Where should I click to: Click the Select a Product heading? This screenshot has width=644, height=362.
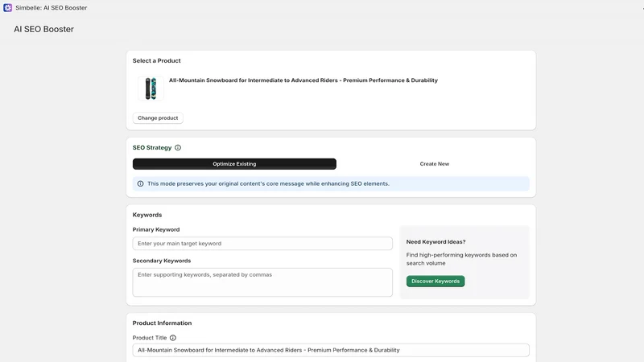tap(156, 61)
